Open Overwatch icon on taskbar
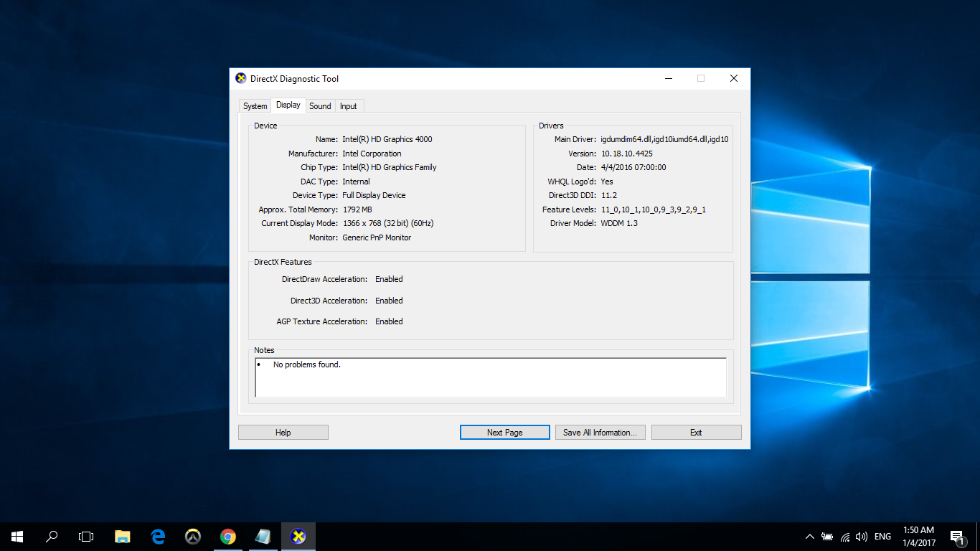The height and width of the screenshot is (551, 980). [x=193, y=537]
